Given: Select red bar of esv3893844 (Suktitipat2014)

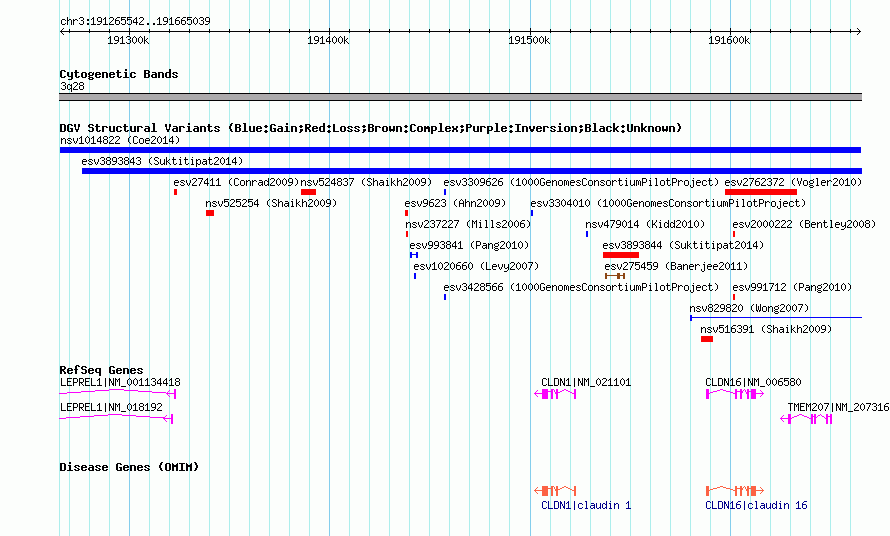Looking at the screenshot, I should coord(620,255).
